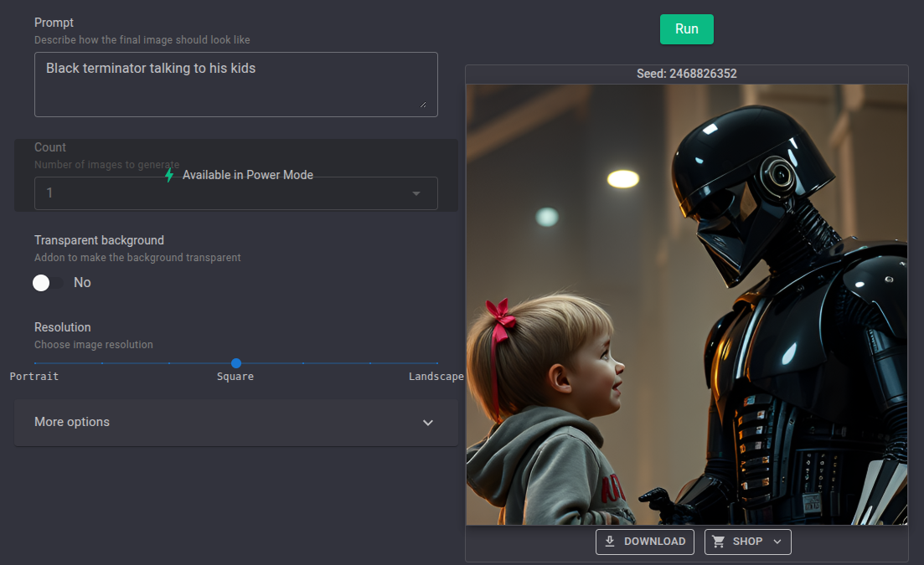
Task: Click the "Available in Power Mode" text
Action: [248, 175]
